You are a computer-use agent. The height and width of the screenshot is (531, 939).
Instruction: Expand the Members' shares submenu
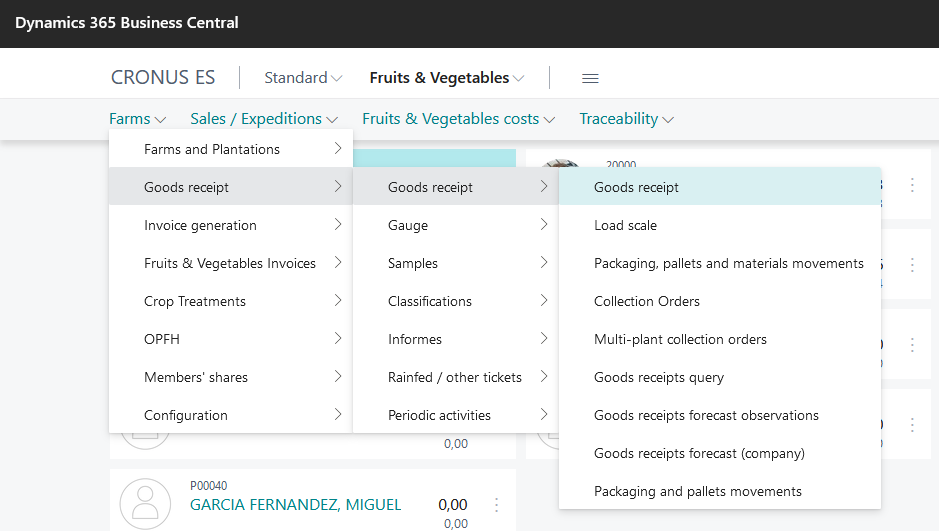point(231,377)
